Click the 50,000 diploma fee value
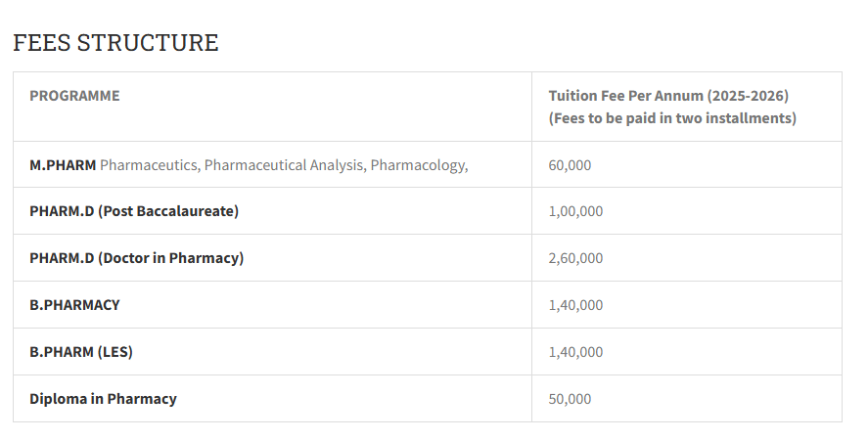This screenshot has height=440, width=868. click(570, 399)
